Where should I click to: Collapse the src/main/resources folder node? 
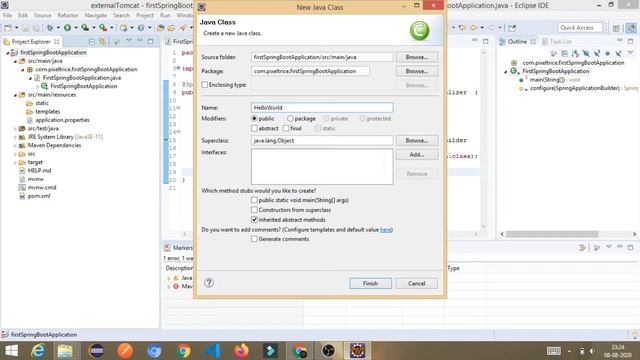point(15,95)
